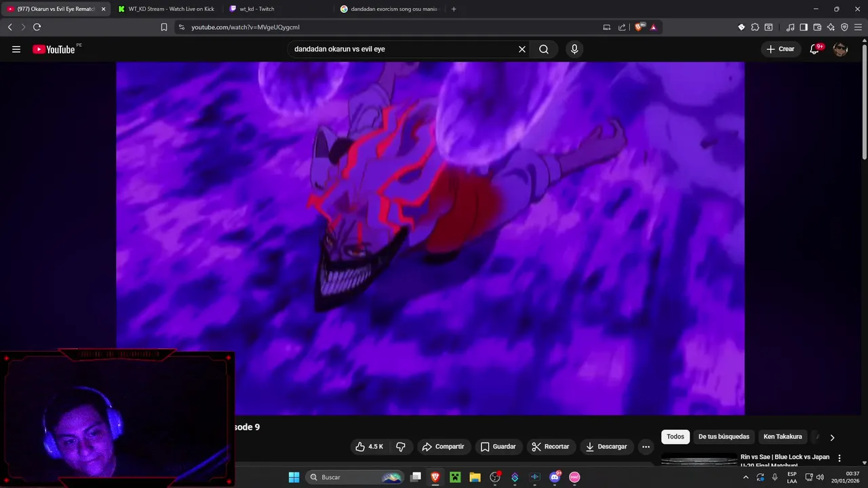Viewport: 868px width, 488px height.
Task: Open Brave from the taskbar
Action: (x=435, y=477)
